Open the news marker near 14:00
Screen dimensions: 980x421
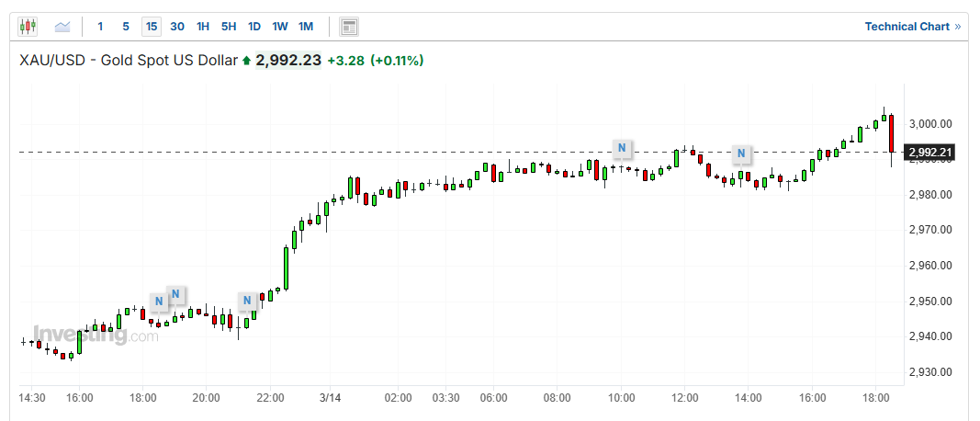pyautogui.click(x=741, y=153)
